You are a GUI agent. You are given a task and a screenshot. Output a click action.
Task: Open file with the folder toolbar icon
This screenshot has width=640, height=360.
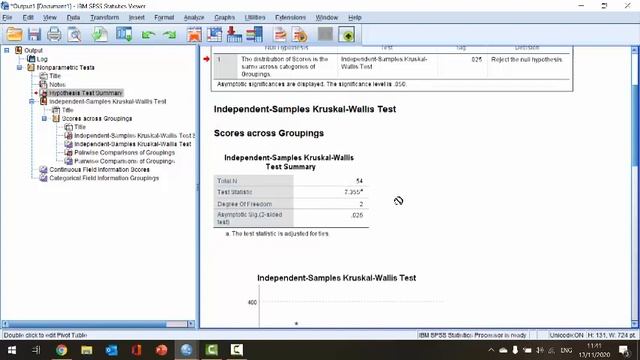(14, 34)
